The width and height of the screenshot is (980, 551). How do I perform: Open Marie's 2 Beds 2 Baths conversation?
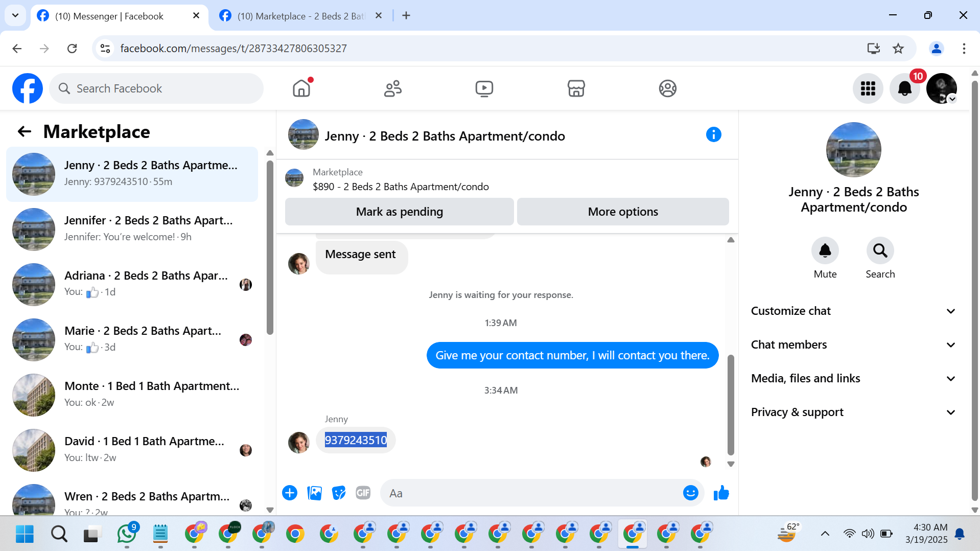point(132,340)
